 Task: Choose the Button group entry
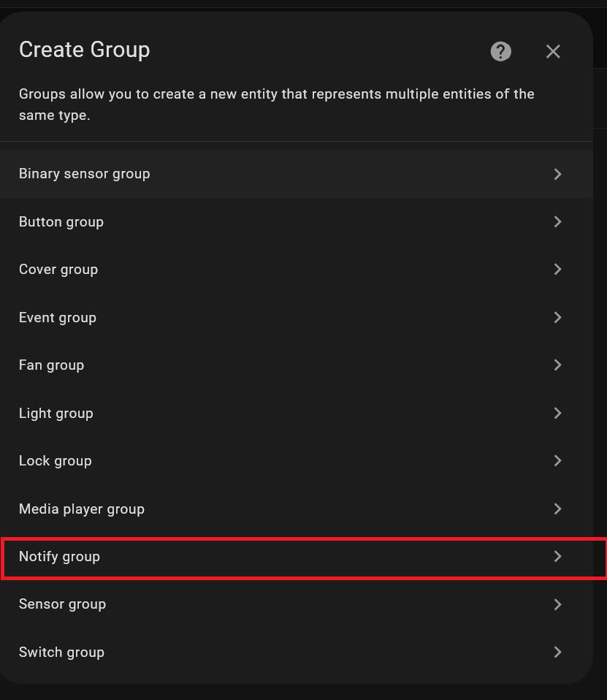[x=61, y=221]
